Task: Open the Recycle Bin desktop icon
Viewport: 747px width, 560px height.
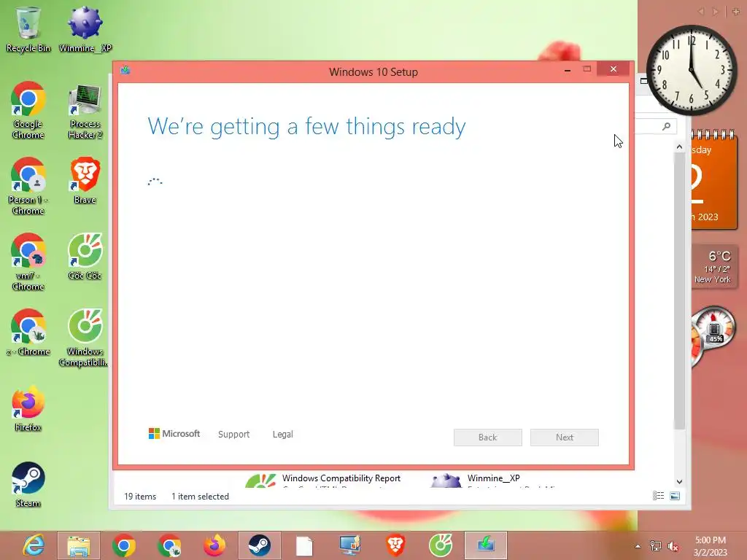Action: [28, 29]
